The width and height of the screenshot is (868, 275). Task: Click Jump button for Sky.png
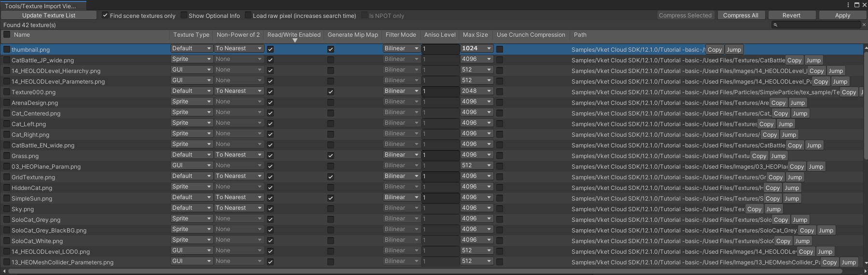click(773, 209)
